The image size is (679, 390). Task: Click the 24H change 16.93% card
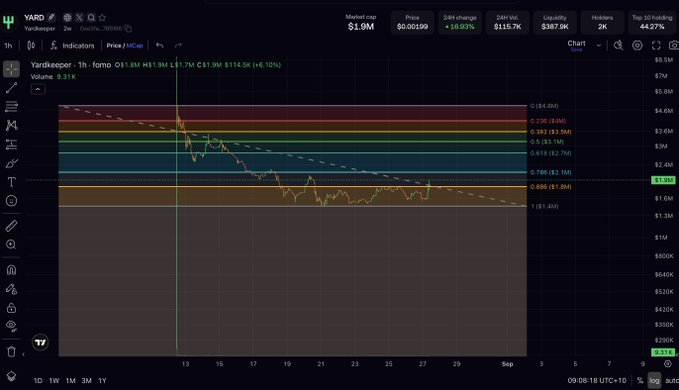[x=459, y=23]
